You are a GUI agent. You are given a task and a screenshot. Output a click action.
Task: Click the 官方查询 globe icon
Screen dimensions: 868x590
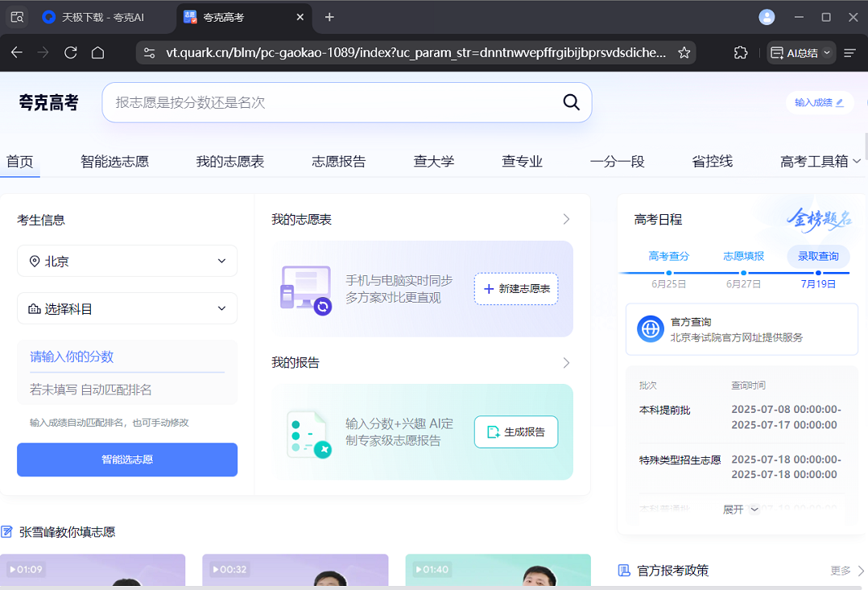point(649,328)
